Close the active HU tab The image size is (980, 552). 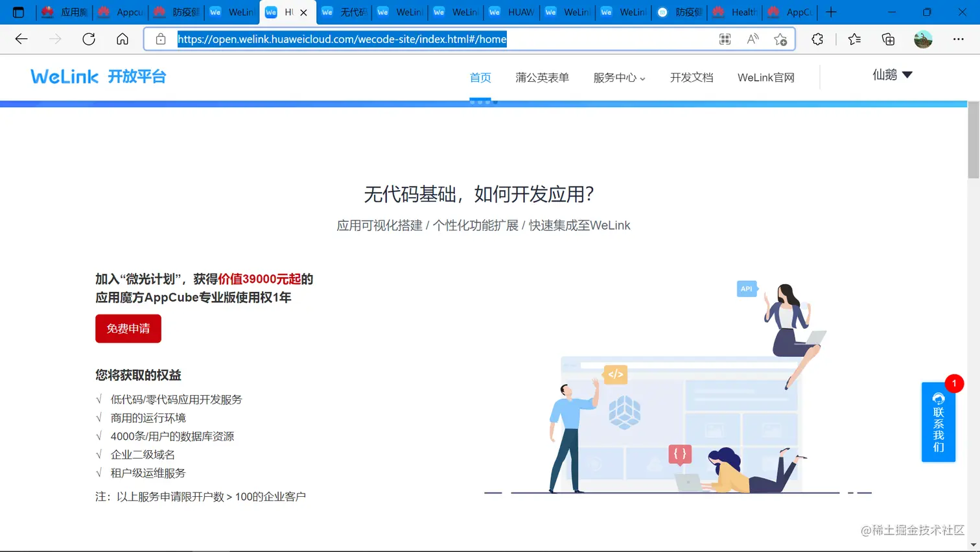(303, 12)
